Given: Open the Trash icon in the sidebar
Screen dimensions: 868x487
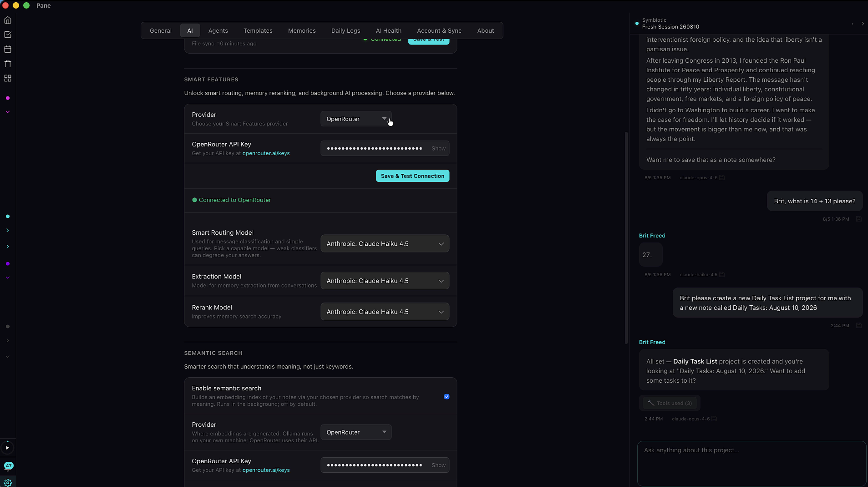Looking at the screenshot, I should tap(8, 64).
